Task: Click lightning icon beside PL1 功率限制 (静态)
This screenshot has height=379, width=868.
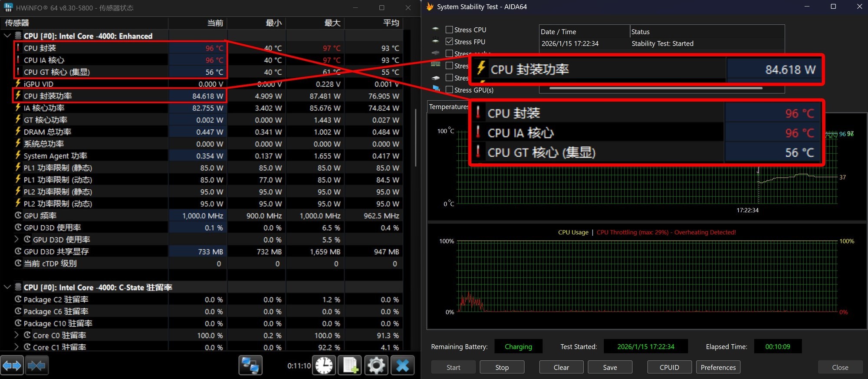Action: click(x=18, y=167)
